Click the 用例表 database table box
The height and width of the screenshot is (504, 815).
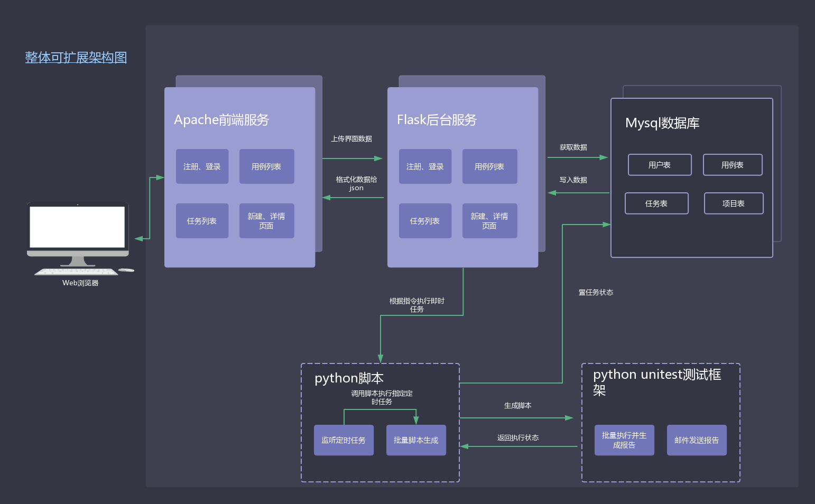click(733, 165)
